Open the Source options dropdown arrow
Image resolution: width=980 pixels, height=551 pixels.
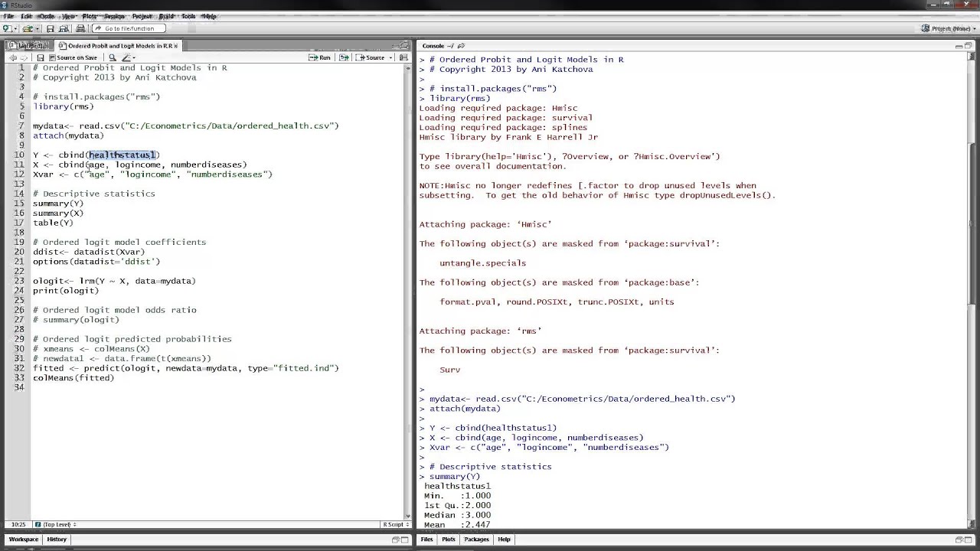click(x=389, y=57)
